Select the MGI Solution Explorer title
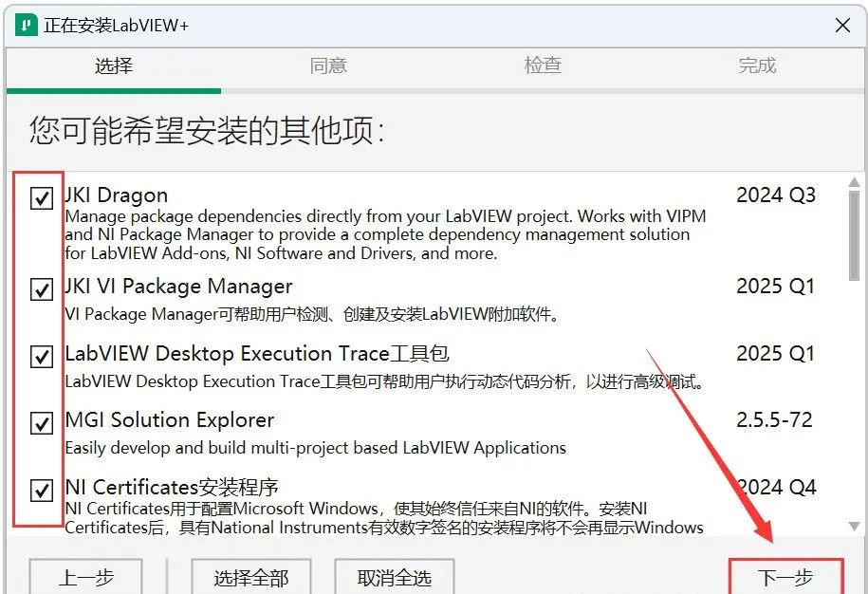The image size is (868, 594). coord(170,420)
